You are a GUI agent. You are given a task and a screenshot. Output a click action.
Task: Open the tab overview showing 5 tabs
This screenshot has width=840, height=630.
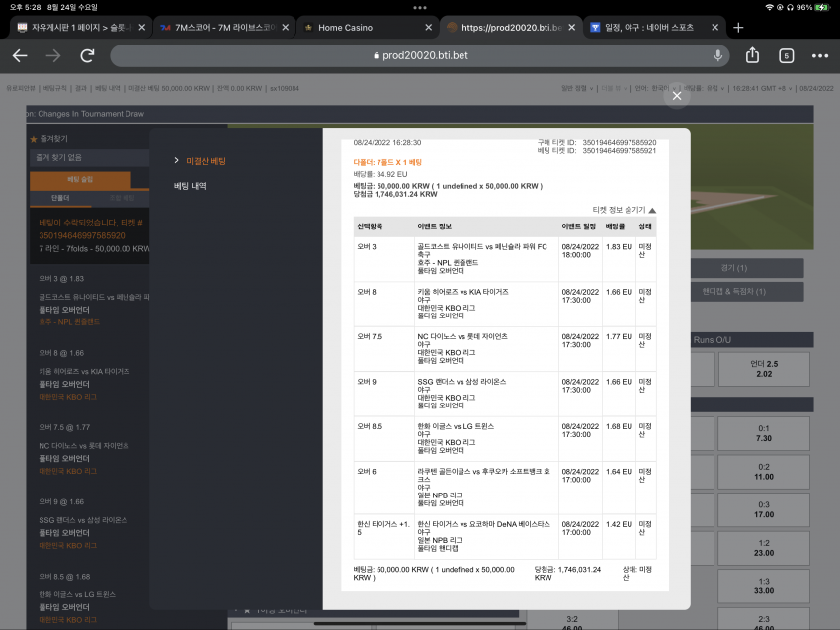coord(786,55)
